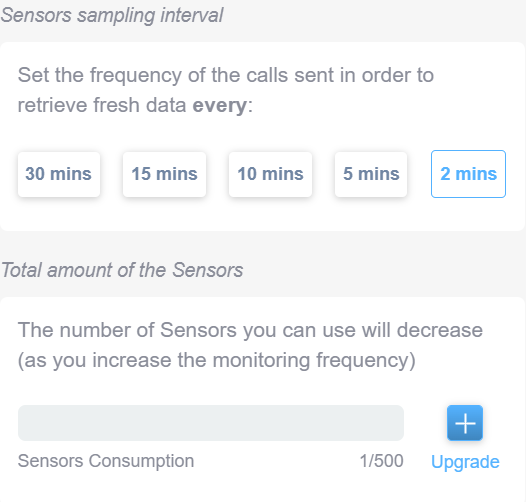Select the highlighted 2 mins option
The image size is (526, 502).
[x=468, y=174]
